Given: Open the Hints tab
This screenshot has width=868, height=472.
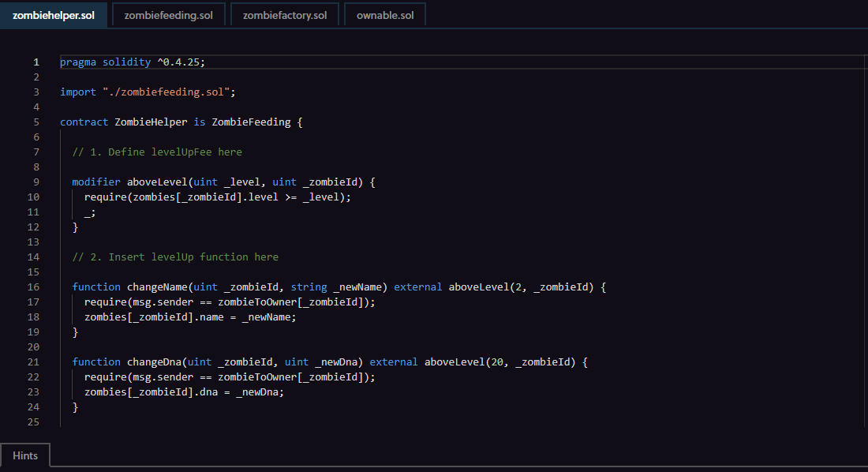Looking at the screenshot, I should [x=25, y=455].
